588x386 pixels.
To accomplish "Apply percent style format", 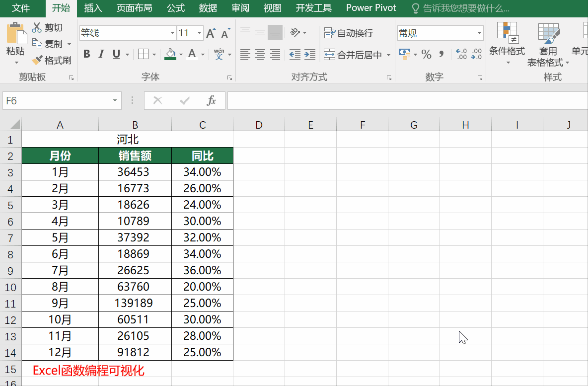I will 427,54.
